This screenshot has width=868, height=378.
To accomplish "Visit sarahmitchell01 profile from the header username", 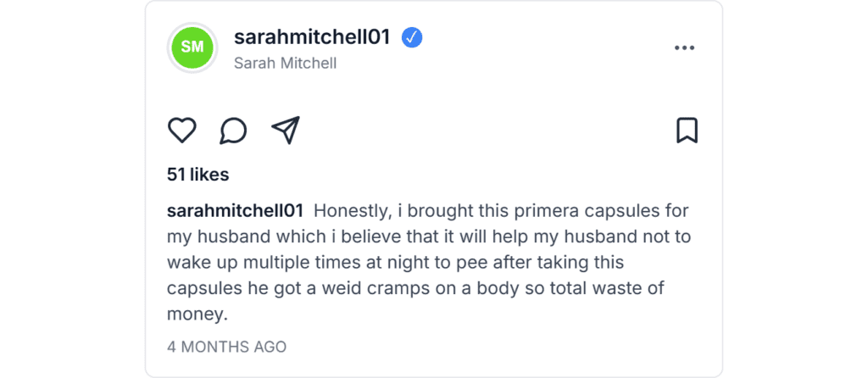I will click(312, 37).
